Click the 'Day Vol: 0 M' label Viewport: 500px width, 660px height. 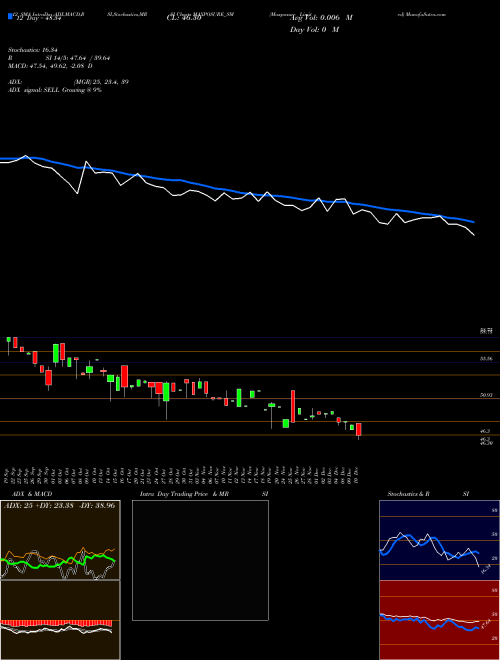(314, 29)
